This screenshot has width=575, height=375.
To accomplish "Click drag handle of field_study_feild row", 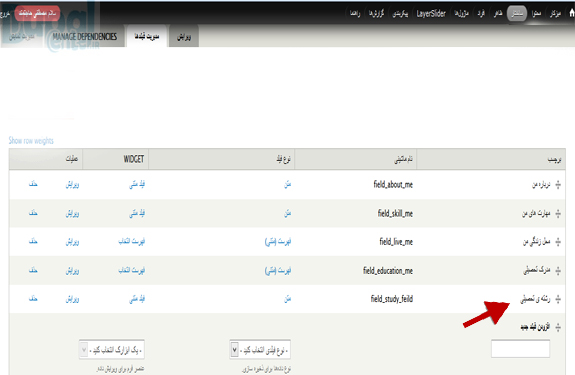I will click(x=558, y=299).
